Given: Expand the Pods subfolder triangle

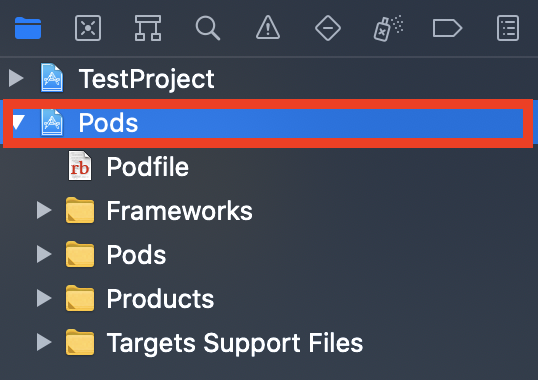Looking at the screenshot, I should pos(44,254).
